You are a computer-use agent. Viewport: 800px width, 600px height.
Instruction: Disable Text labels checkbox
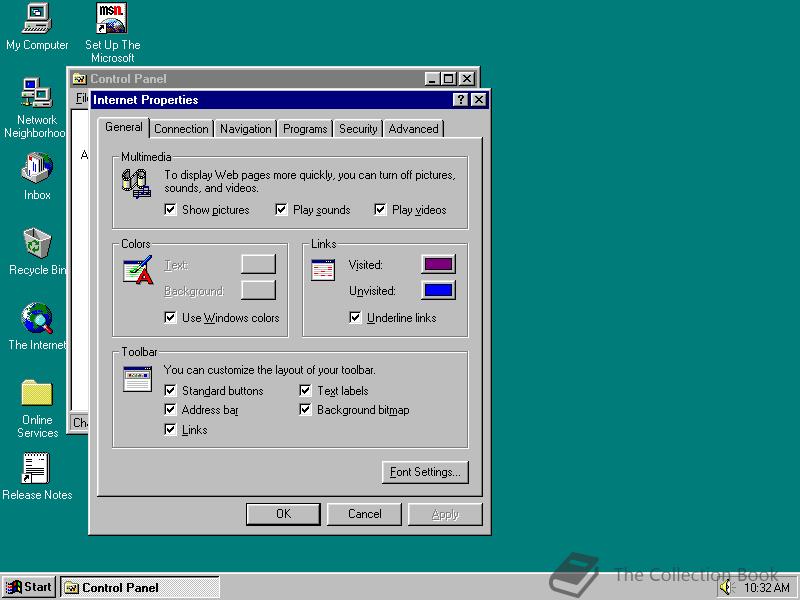[x=305, y=391]
